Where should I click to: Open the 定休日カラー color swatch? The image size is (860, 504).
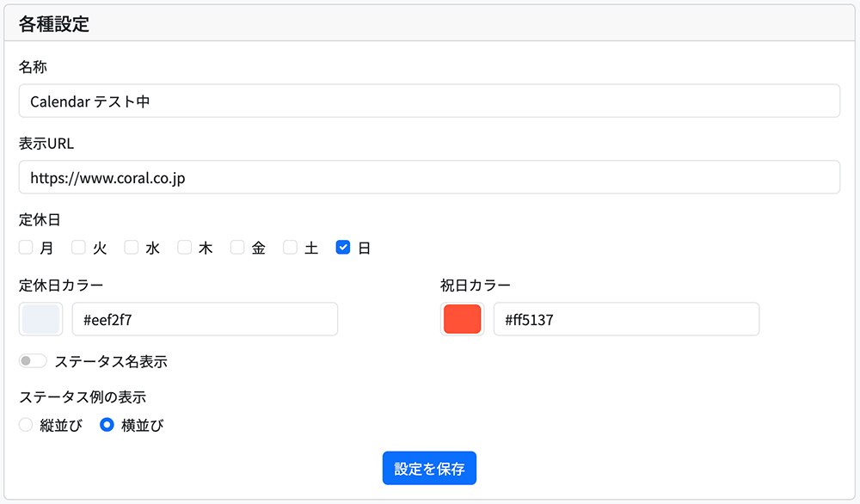coord(41,319)
